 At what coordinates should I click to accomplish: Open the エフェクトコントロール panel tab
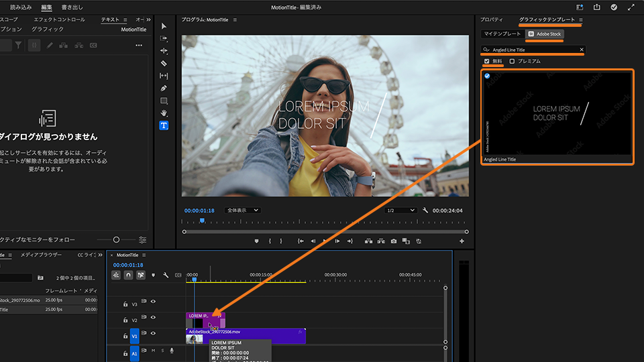(x=60, y=20)
